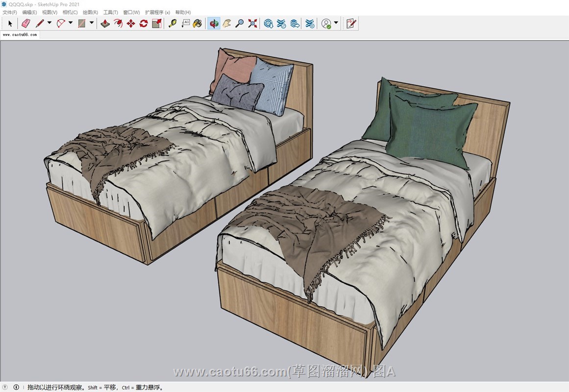Screen dimensions: 569x392
Task: Toggle the active Orbit tool
Action: click(214, 23)
